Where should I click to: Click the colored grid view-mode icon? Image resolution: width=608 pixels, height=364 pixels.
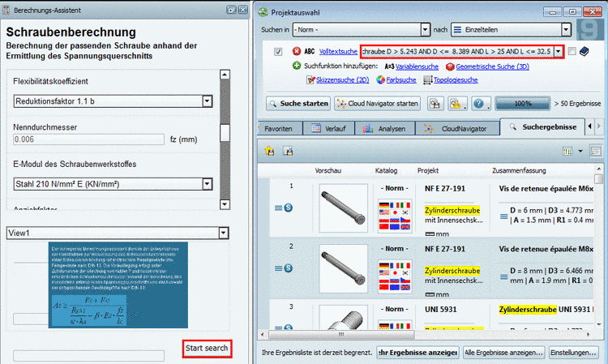click(x=567, y=151)
